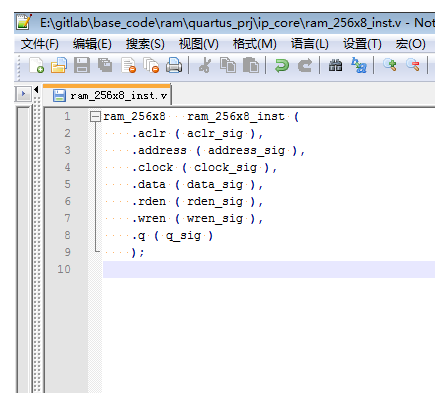Image resolution: width=448 pixels, height=406 pixels.
Task: Close the current document via toolbar icon
Action: [x=128, y=65]
